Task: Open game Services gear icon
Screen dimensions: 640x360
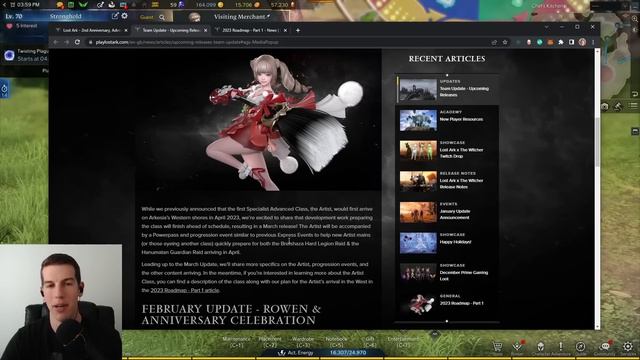Action: [x=628, y=347]
